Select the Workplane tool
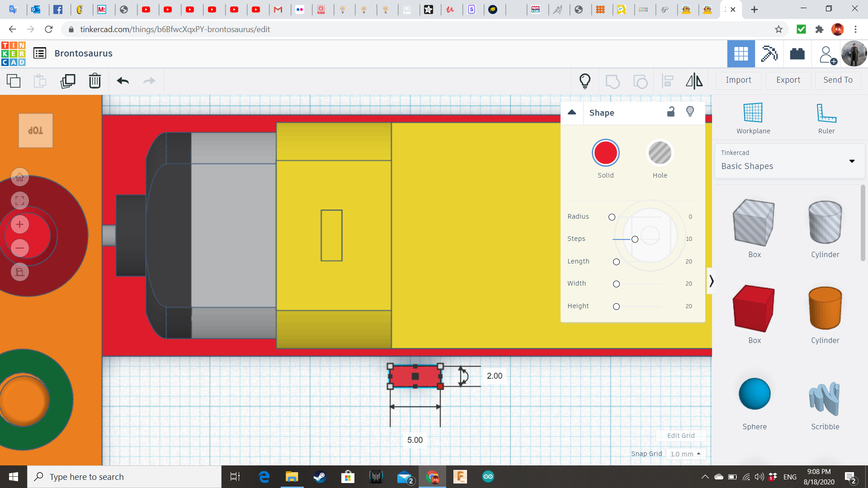The image size is (868, 488). (x=753, y=118)
